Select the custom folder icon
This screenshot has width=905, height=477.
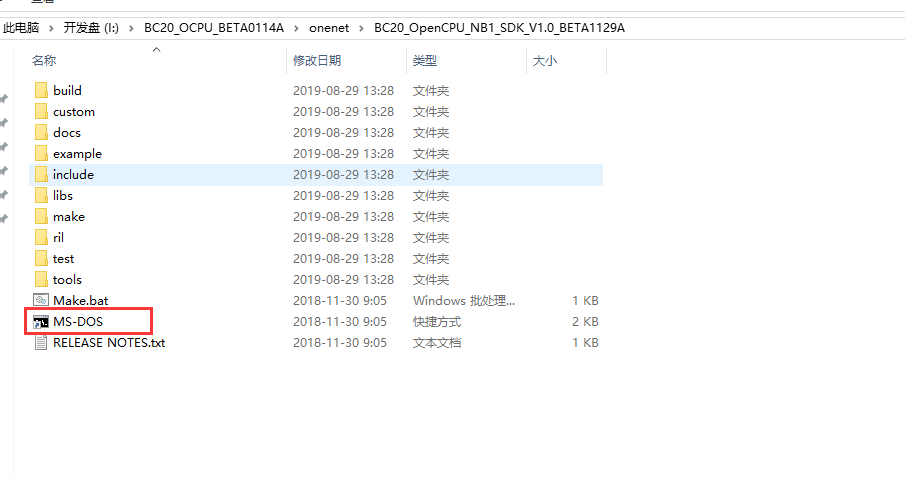(x=41, y=111)
